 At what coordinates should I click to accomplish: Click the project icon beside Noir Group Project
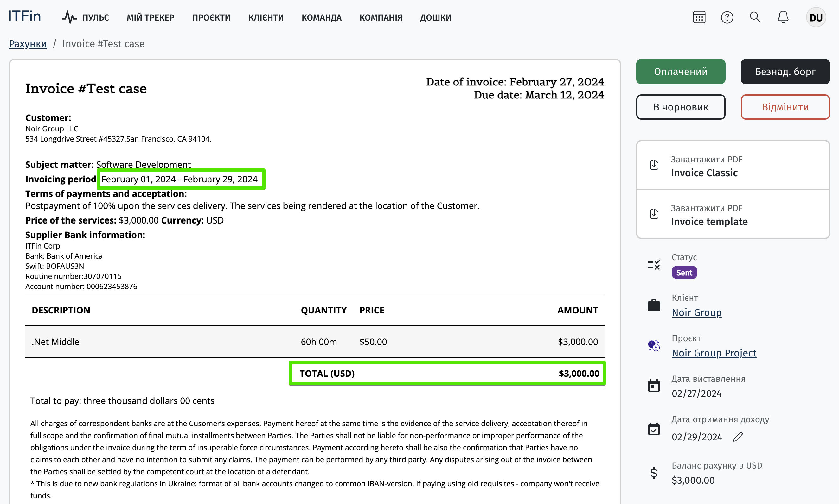tap(653, 346)
